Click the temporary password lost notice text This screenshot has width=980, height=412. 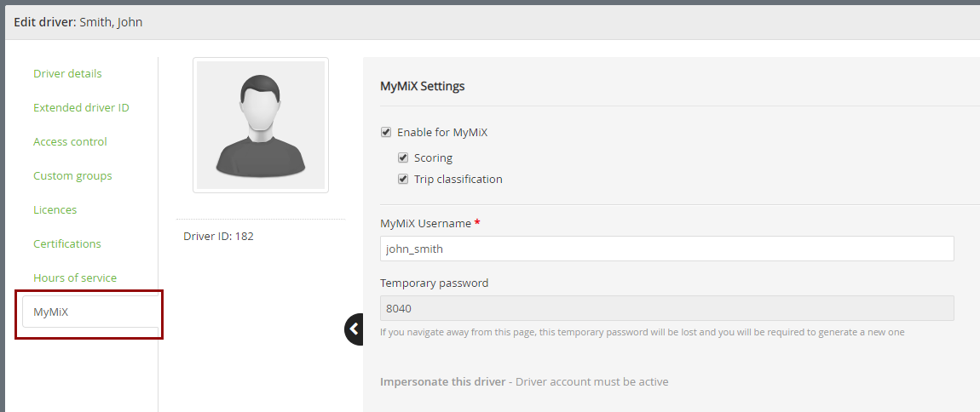tap(642, 332)
